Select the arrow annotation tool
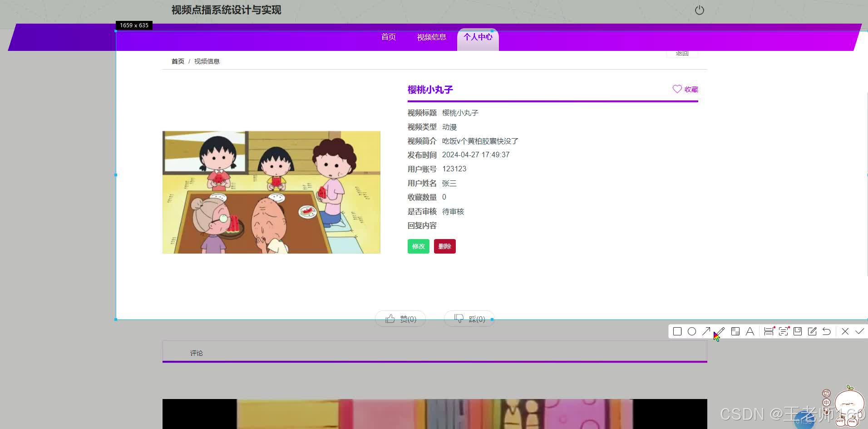 706,331
